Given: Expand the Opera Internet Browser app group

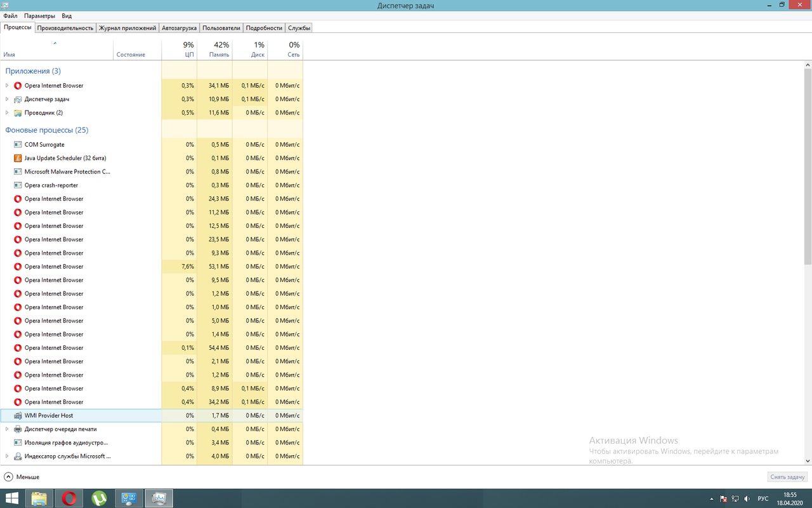Looking at the screenshot, I should (7, 86).
